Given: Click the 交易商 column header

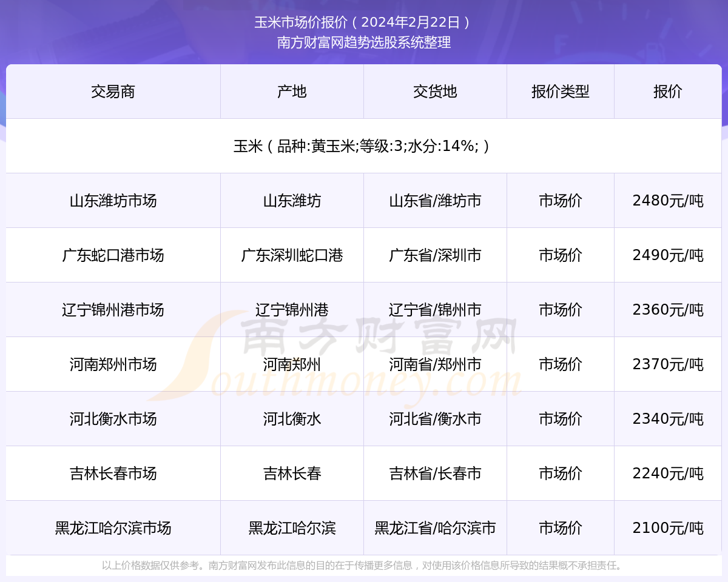Looking at the screenshot, I should [112, 91].
